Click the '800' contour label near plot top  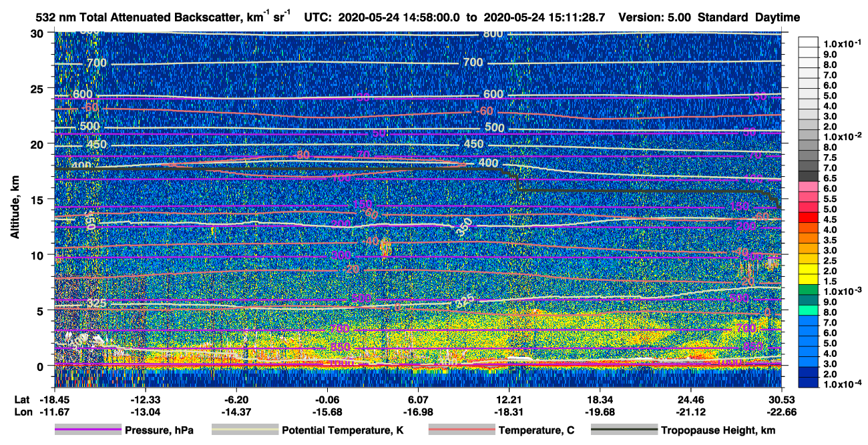tap(493, 33)
